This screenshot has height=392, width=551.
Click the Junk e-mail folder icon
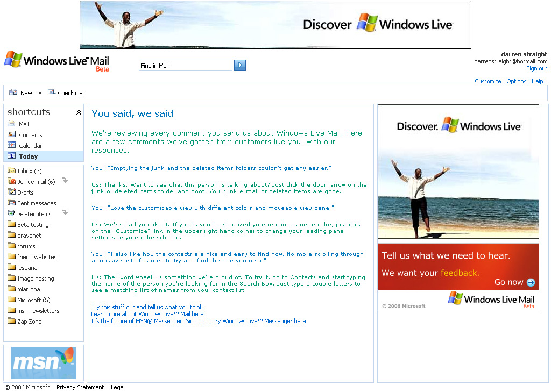click(x=11, y=182)
